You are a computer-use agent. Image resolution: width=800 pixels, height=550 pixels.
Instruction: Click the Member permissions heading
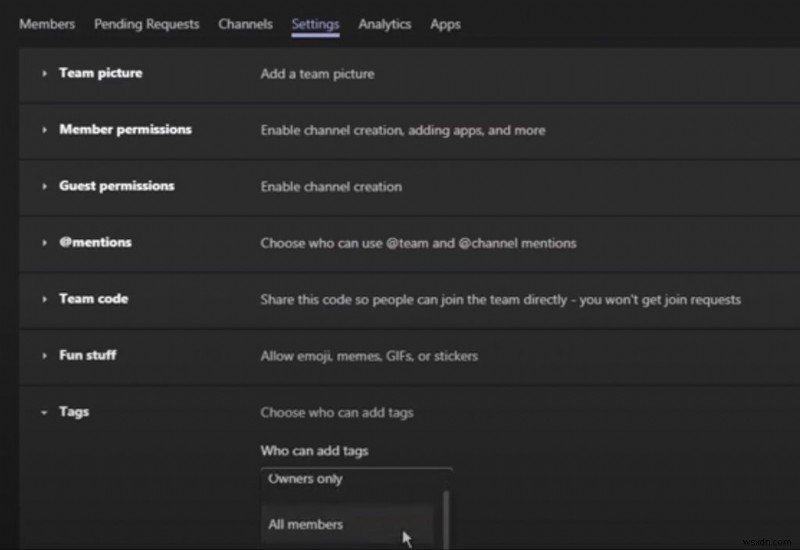pyautogui.click(x=125, y=130)
